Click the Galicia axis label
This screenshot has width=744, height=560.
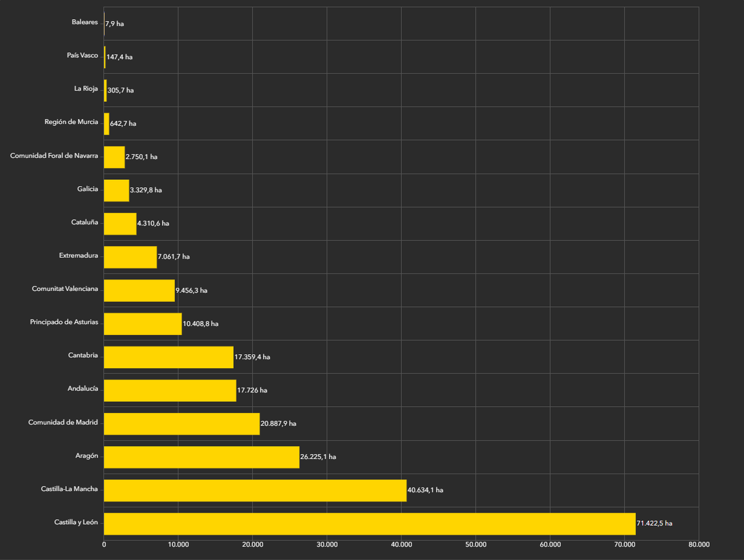87,189
